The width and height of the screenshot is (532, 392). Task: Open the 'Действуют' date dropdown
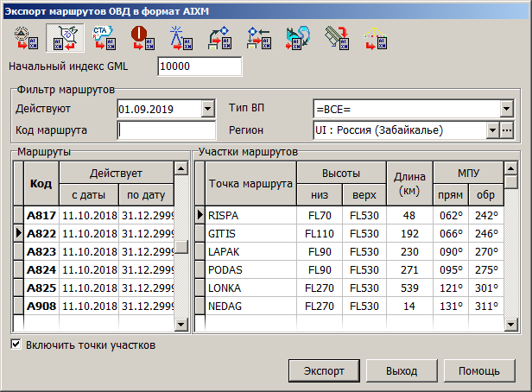click(x=207, y=109)
